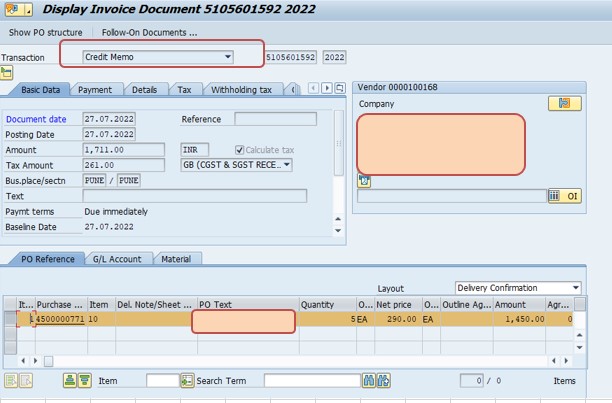Click the find next binoculars icon
This screenshot has width=612, height=403.
384,380
